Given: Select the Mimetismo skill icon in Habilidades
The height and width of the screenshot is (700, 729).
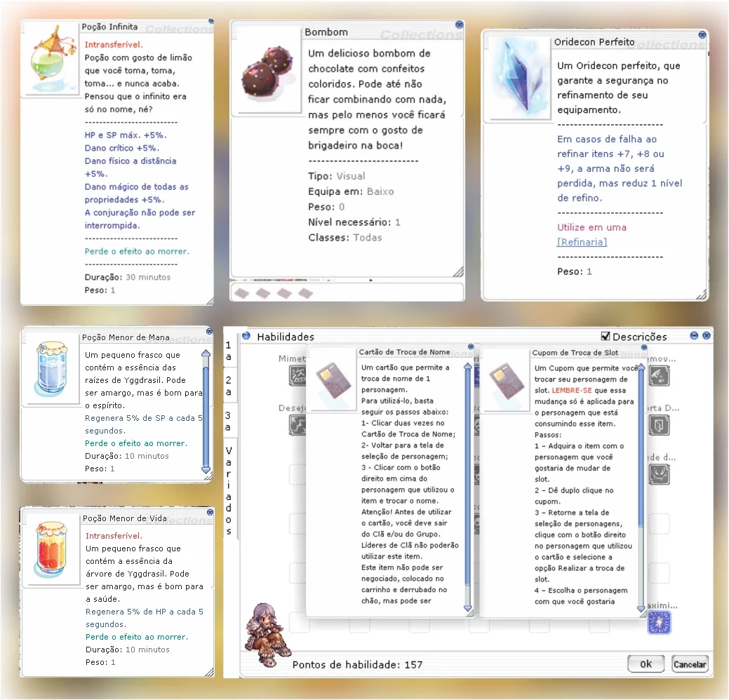Looking at the screenshot, I should [297, 375].
